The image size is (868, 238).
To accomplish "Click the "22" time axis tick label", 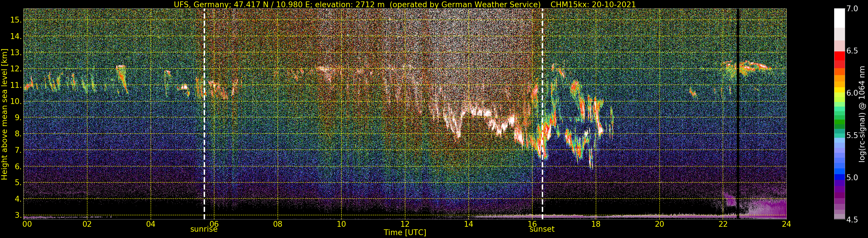I will point(723,224).
